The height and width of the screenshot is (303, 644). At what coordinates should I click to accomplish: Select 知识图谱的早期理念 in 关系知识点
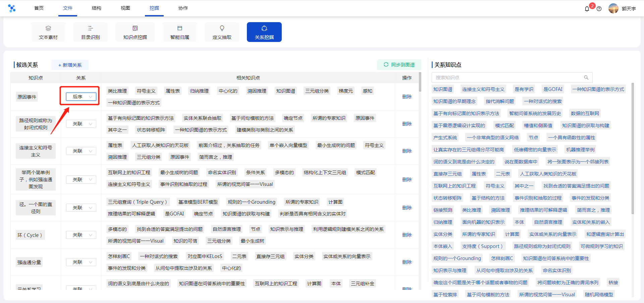coord(454,101)
